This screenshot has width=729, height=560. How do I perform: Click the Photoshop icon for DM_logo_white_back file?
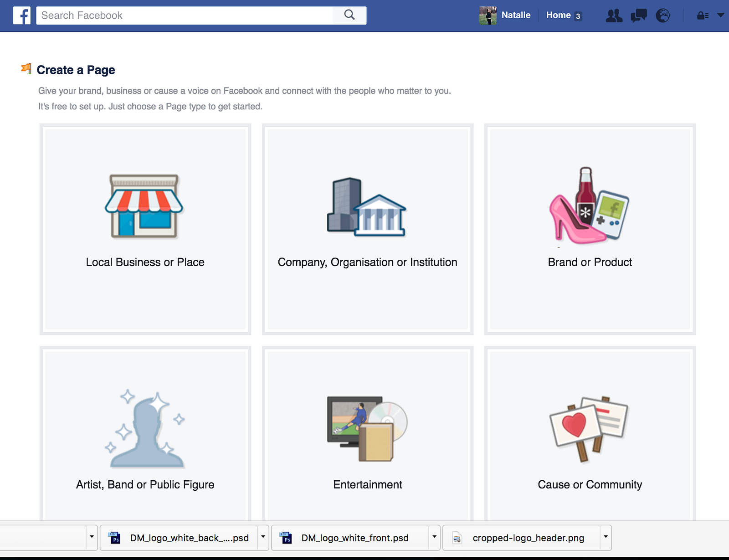pos(114,538)
